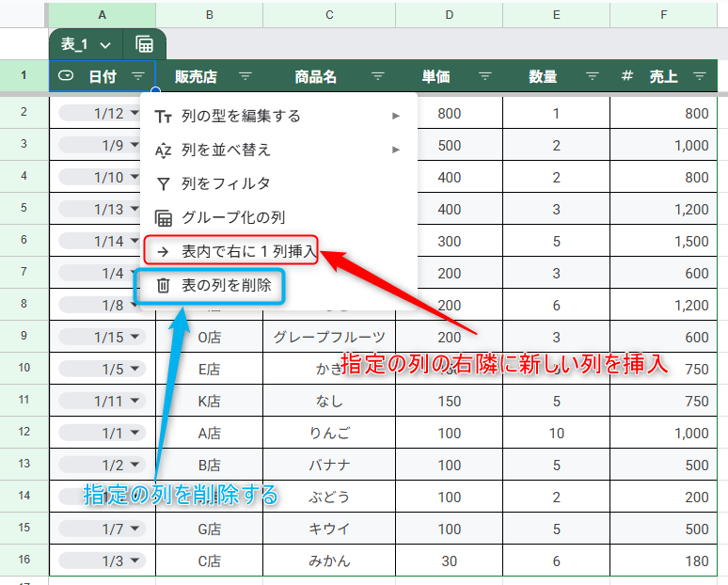Choose 列をフィルタ from the context menu
728x585 pixels.
click(x=226, y=183)
